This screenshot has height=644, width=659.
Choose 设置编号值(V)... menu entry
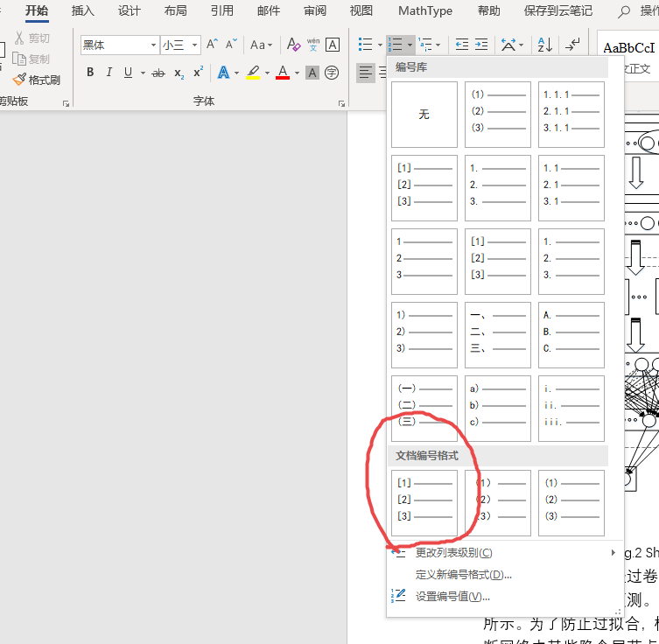504,597
